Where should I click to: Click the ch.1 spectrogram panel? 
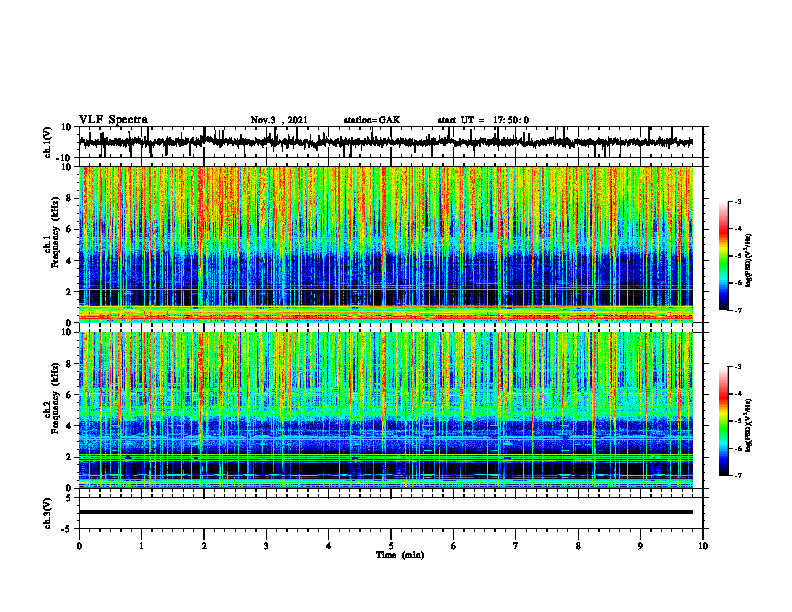point(386,244)
